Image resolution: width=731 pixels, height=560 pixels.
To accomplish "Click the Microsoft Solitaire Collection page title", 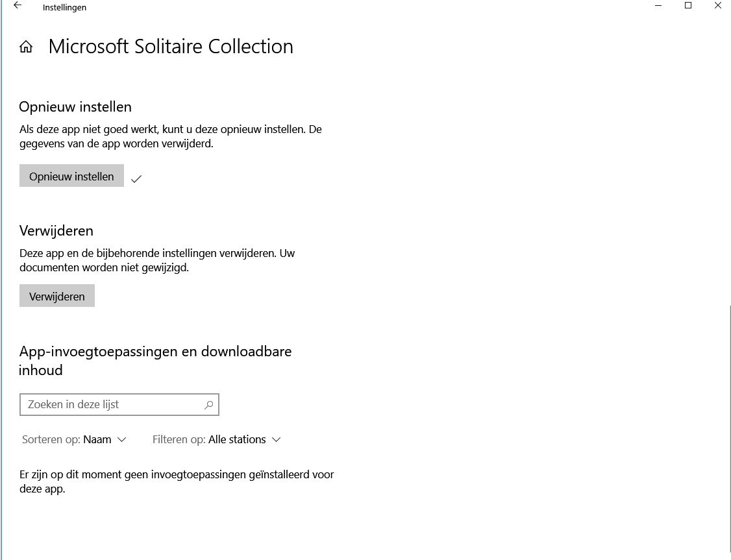I will pyautogui.click(x=171, y=47).
